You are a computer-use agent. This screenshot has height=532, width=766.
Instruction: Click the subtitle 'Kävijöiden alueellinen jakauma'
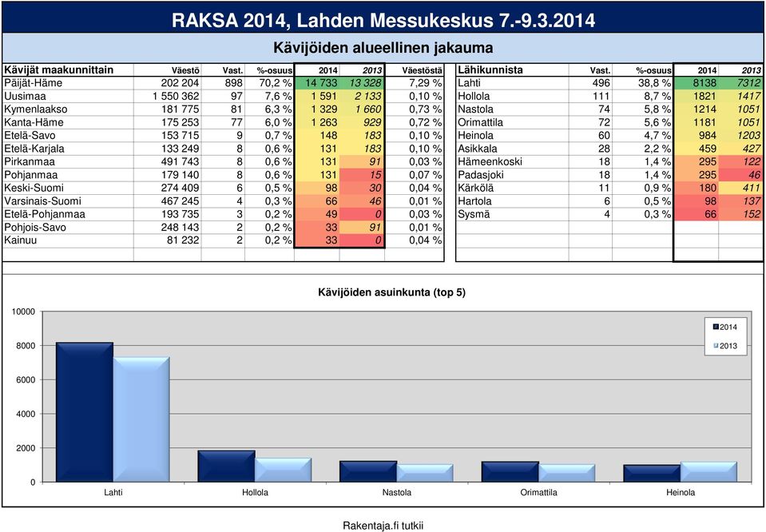click(x=383, y=48)
